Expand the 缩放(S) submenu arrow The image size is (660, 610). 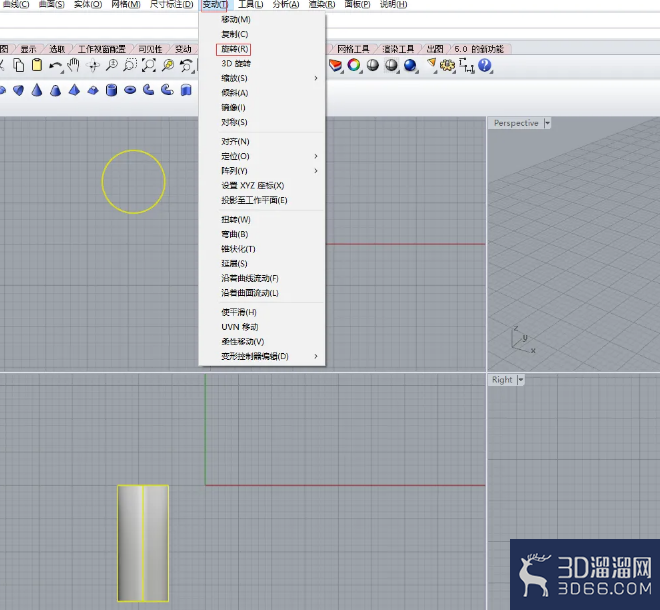pyautogui.click(x=316, y=78)
